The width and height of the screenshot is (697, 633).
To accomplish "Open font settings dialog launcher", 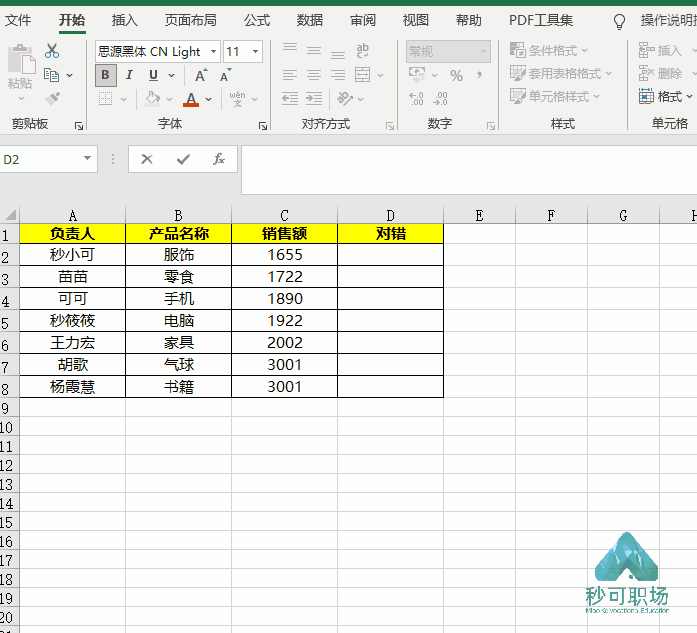I will click(263, 126).
